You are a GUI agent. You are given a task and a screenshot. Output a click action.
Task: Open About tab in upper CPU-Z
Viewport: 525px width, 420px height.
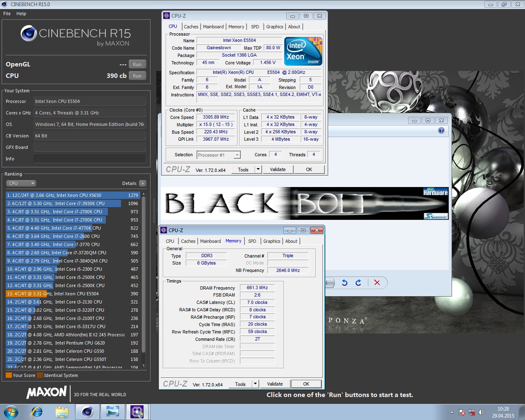294,27
